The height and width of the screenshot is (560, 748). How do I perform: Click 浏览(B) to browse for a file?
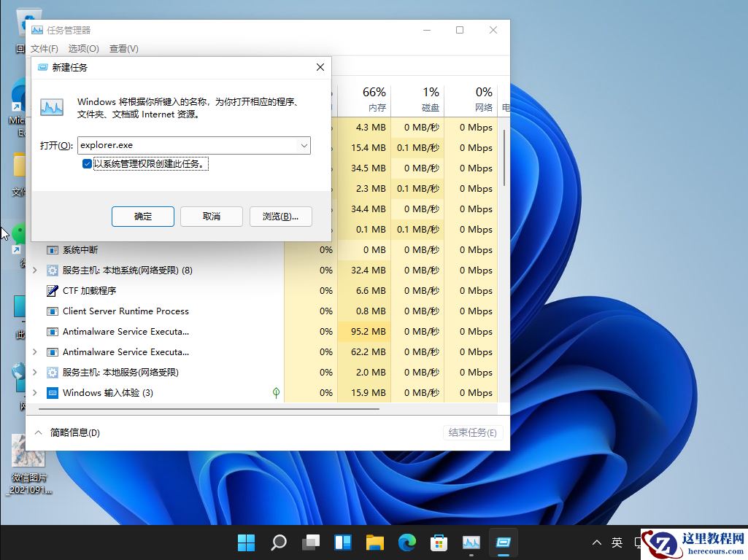(279, 216)
